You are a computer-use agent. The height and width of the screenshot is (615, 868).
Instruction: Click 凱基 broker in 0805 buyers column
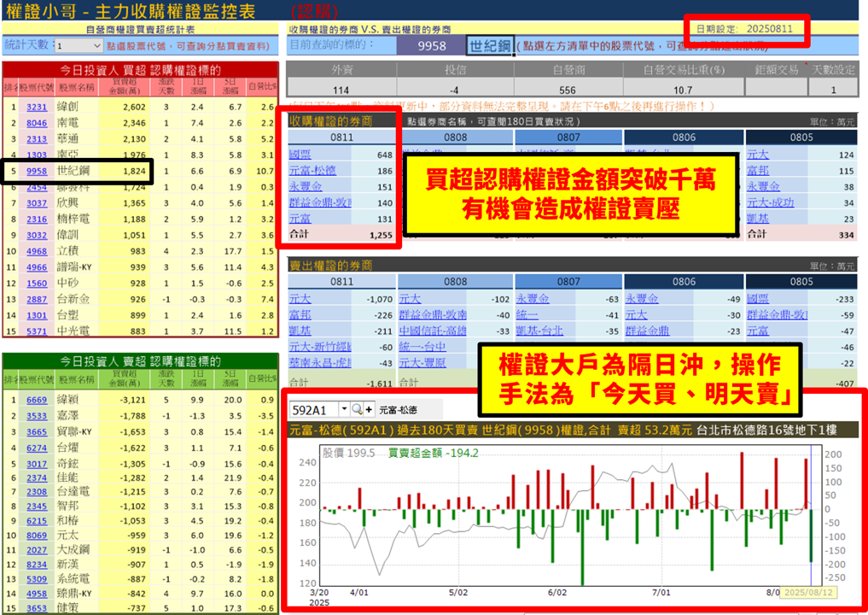pos(758,219)
